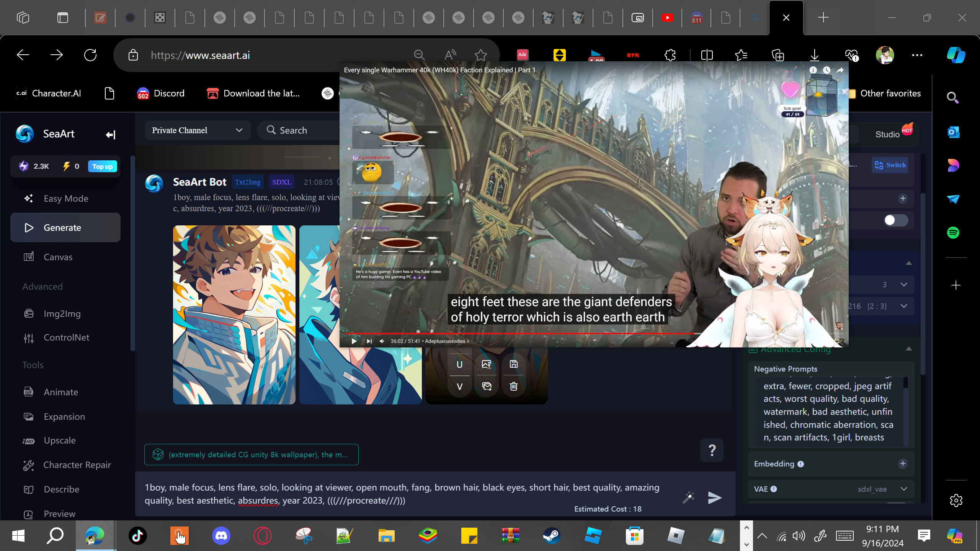Open the Character.AI bookmark
The height and width of the screenshot is (551, 980).
pyautogui.click(x=48, y=93)
